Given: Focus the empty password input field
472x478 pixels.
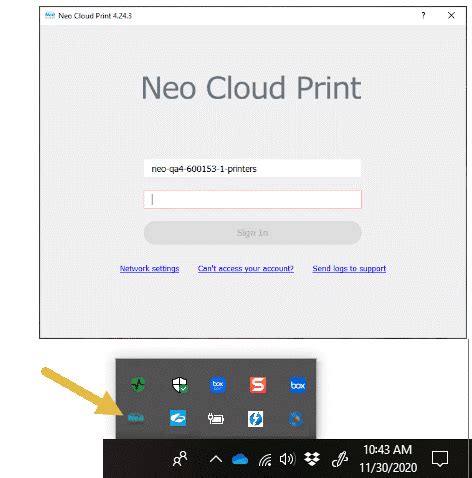Looking at the screenshot, I should 252,199.
